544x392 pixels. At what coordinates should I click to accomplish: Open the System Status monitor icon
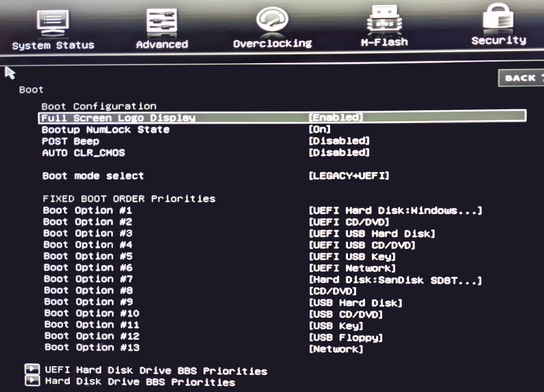(53, 22)
